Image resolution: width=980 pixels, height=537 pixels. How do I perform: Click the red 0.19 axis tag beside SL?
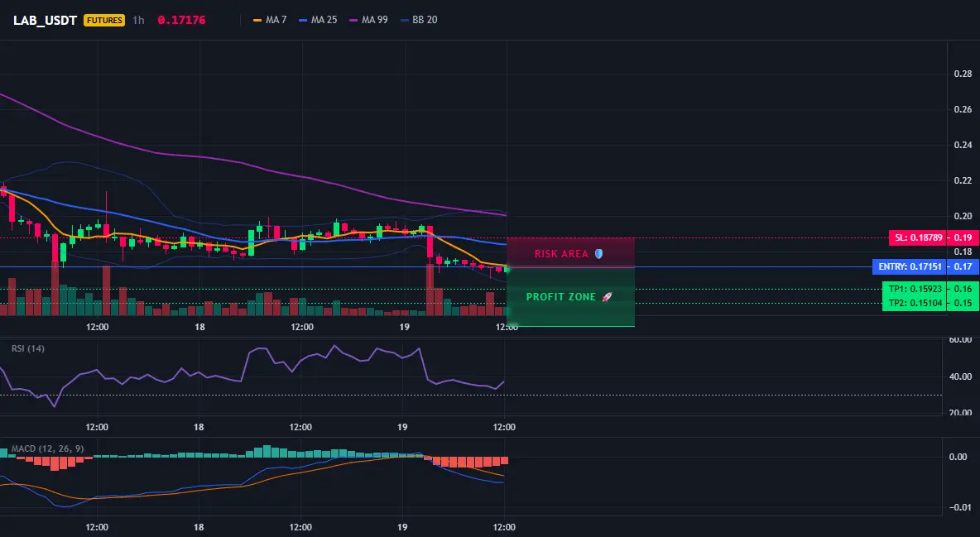pyautogui.click(x=963, y=237)
